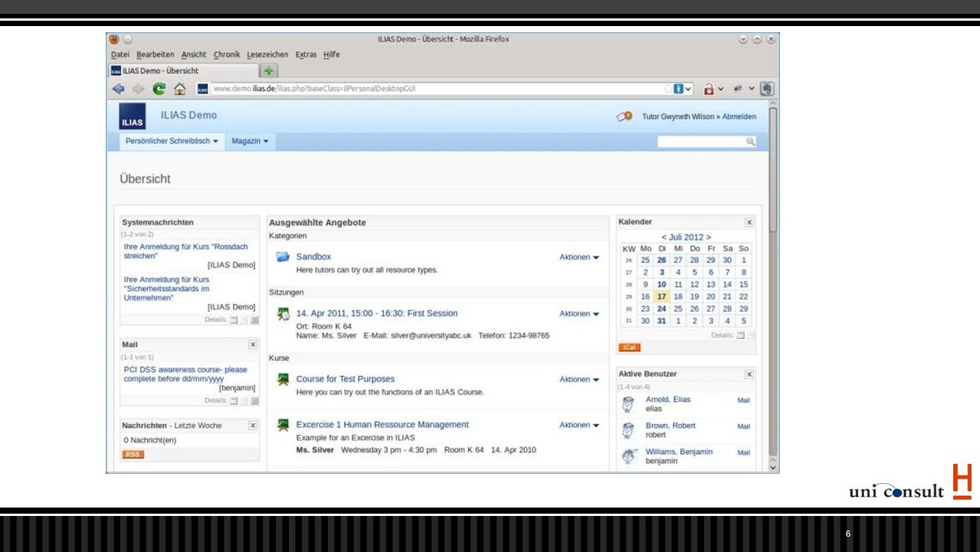
Task: Click the Firefox icon in the window title bar
Action: (114, 39)
